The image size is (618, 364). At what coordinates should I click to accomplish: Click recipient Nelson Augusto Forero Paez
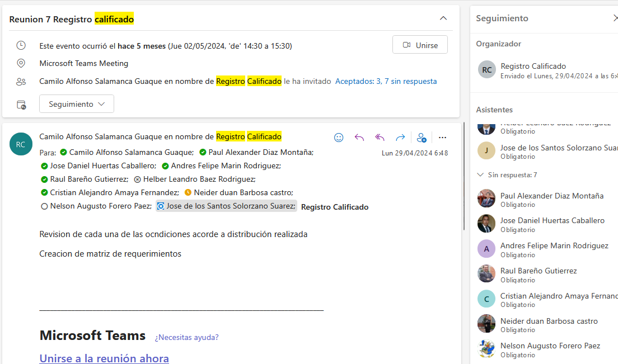coord(101,206)
